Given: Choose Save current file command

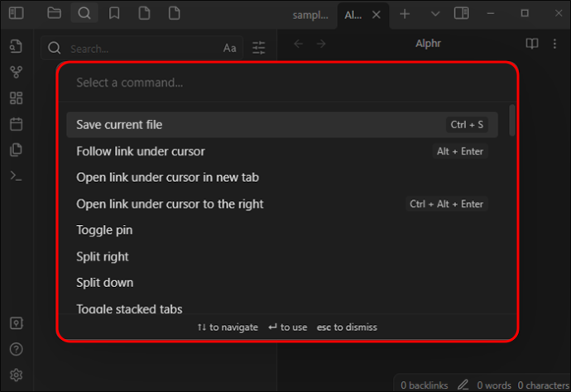Looking at the screenshot, I should (282, 125).
